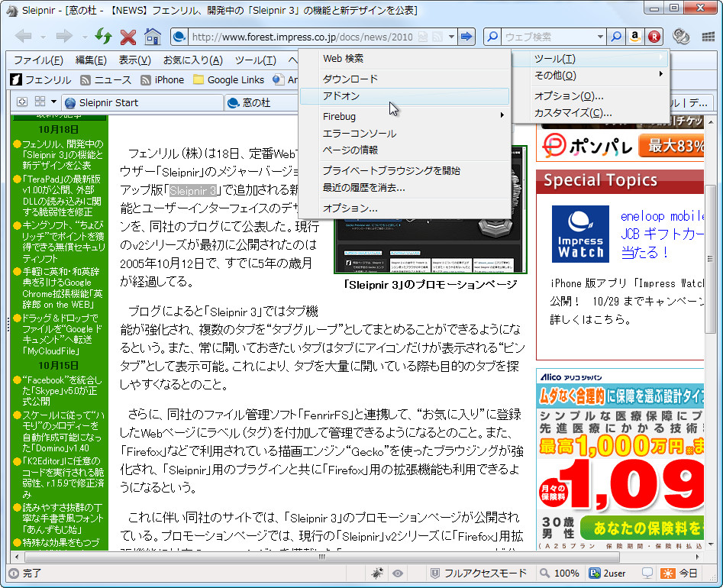Image resolution: width=723 pixels, height=588 pixels.
Task: Select the アドオン menu item
Action: (405, 96)
